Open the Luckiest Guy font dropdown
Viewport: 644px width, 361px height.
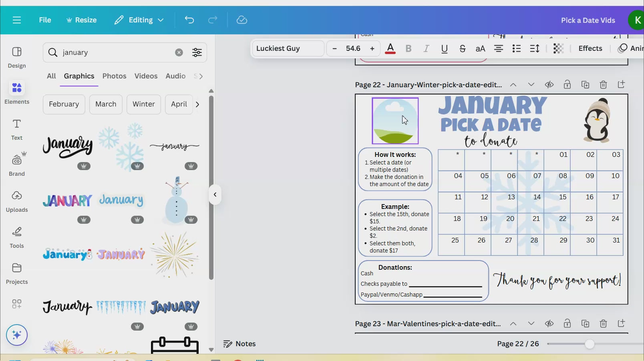click(x=288, y=48)
